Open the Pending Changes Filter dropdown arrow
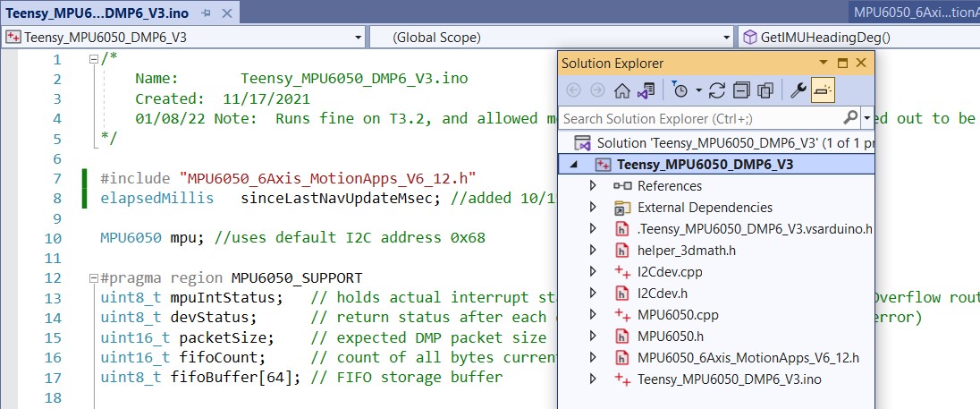 click(x=698, y=90)
